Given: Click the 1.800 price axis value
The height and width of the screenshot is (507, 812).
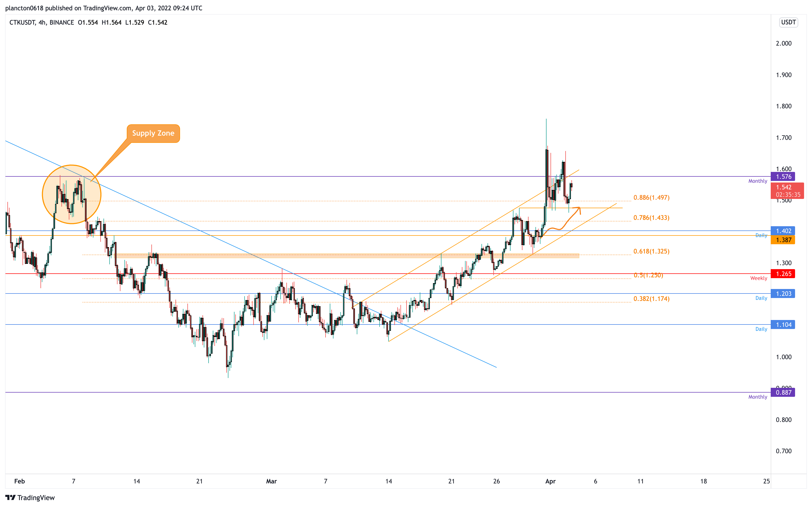Looking at the screenshot, I should pyautogui.click(x=783, y=106).
